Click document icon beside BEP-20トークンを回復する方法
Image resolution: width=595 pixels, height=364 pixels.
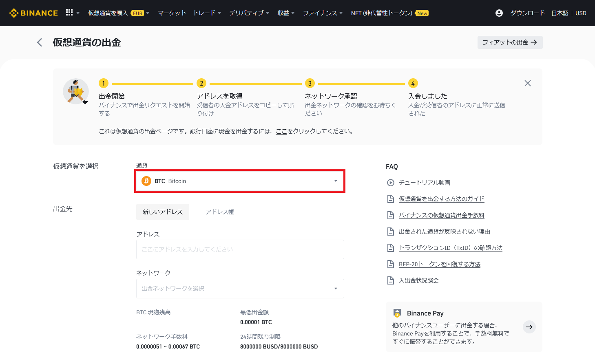tap(390, 264)
